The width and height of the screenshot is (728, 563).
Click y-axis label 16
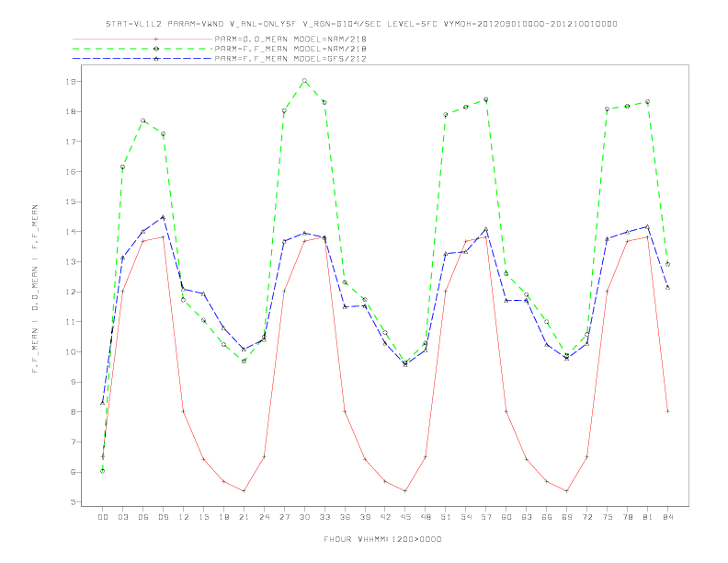pos(71,171)
